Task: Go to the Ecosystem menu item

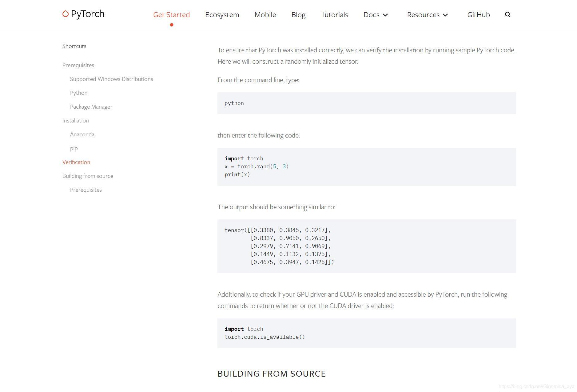Action: 222,15
